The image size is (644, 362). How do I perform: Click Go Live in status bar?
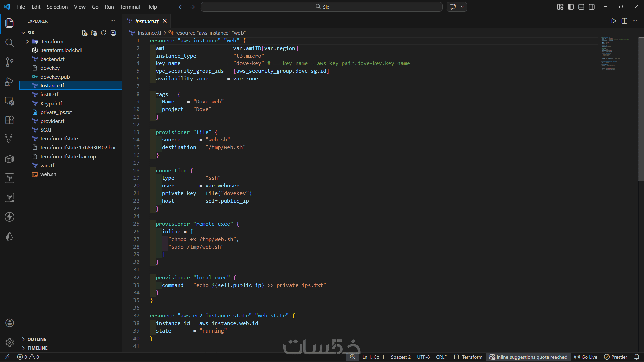pyautogui.click(x=586, y=357)
